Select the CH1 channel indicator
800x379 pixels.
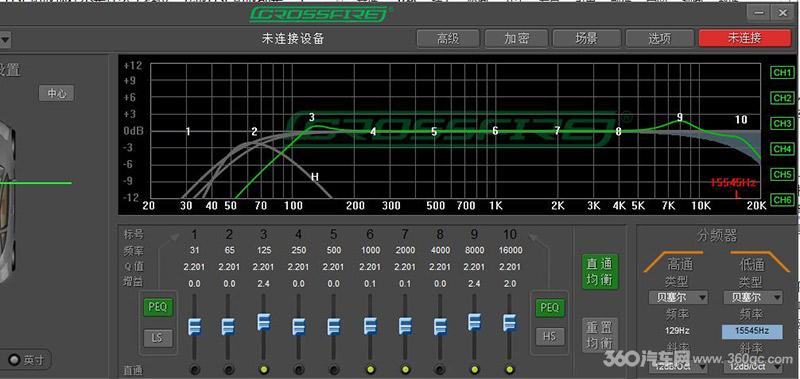point(782,72)
